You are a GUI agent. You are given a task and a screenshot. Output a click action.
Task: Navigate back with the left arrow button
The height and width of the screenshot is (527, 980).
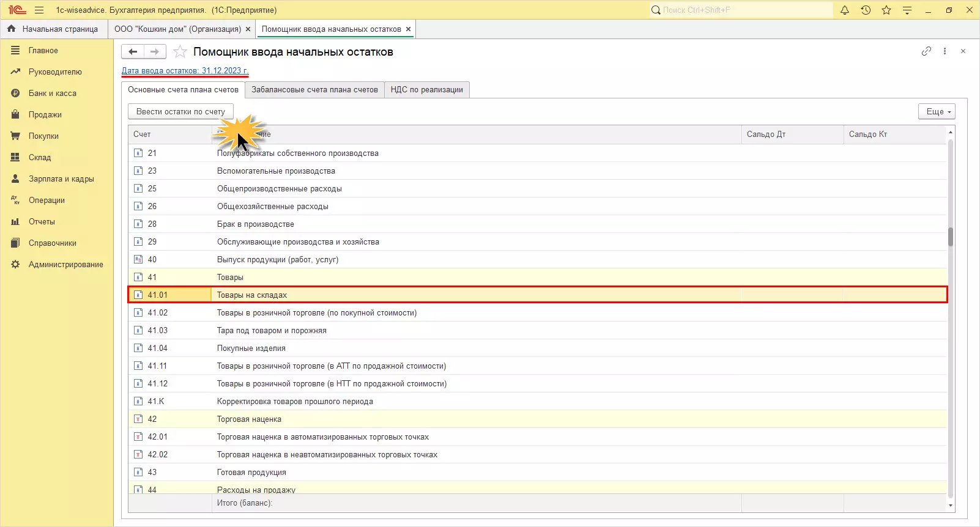click(133, 52)
